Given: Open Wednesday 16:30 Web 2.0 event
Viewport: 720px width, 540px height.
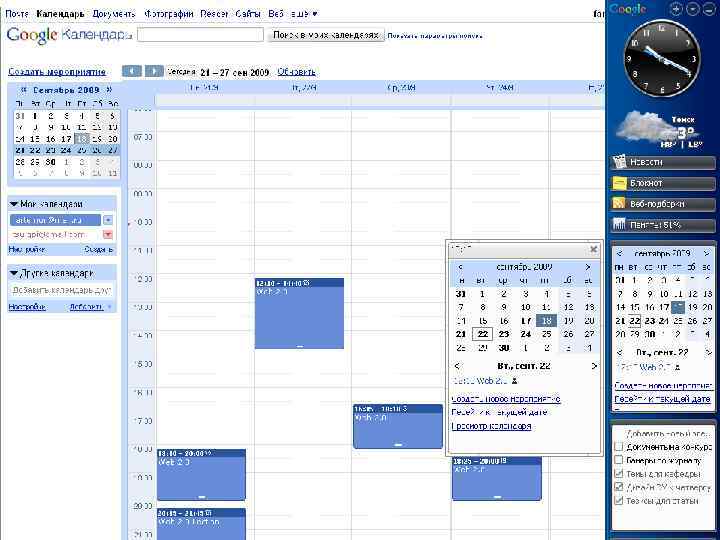Looking at the screenshot, I should tap(398, 426).
